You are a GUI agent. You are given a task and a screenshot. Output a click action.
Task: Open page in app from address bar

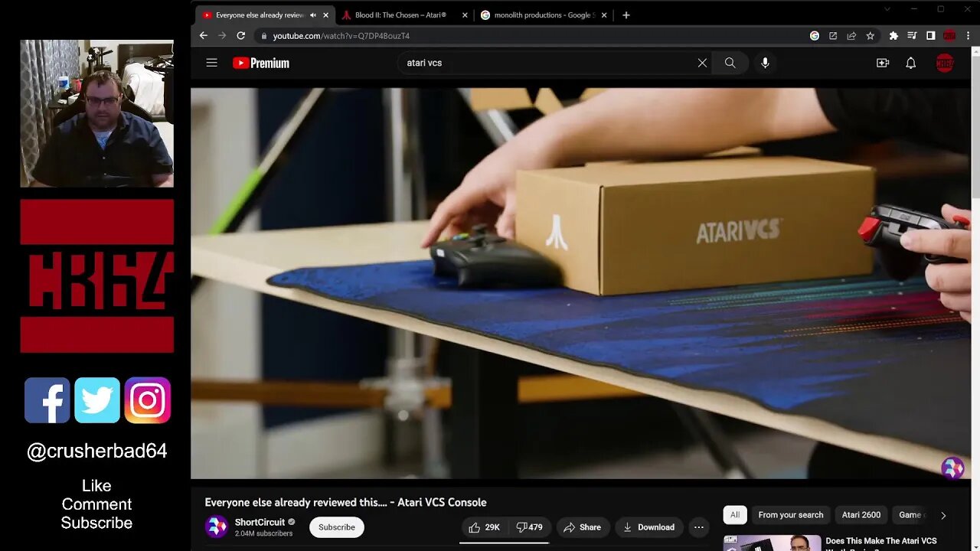[833, 36]
